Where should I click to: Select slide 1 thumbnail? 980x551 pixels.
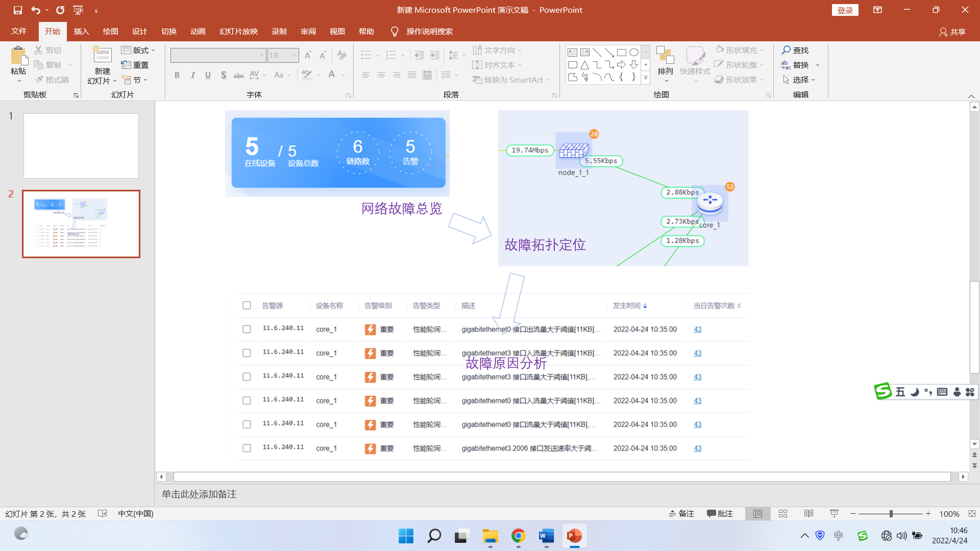tap(81, 146)
